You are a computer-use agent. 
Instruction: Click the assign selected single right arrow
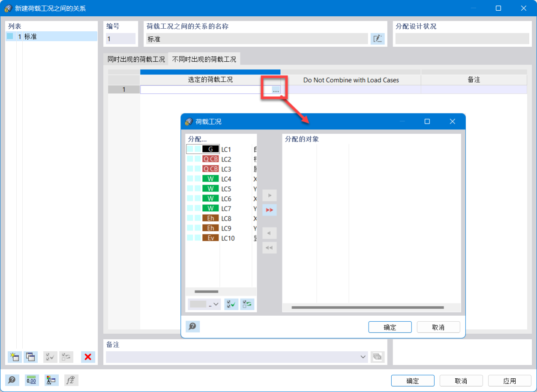point(270,195)
